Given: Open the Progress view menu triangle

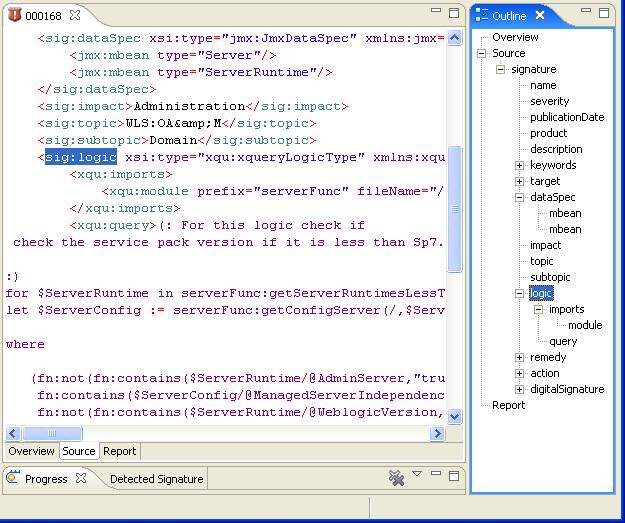Looking at the screenshot, I should [417, 474].
